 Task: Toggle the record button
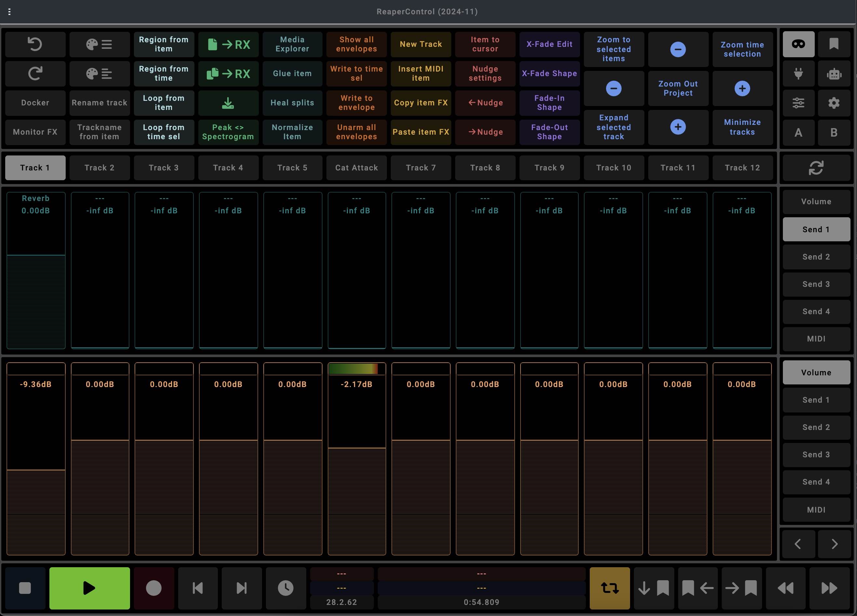click(154, 588)
